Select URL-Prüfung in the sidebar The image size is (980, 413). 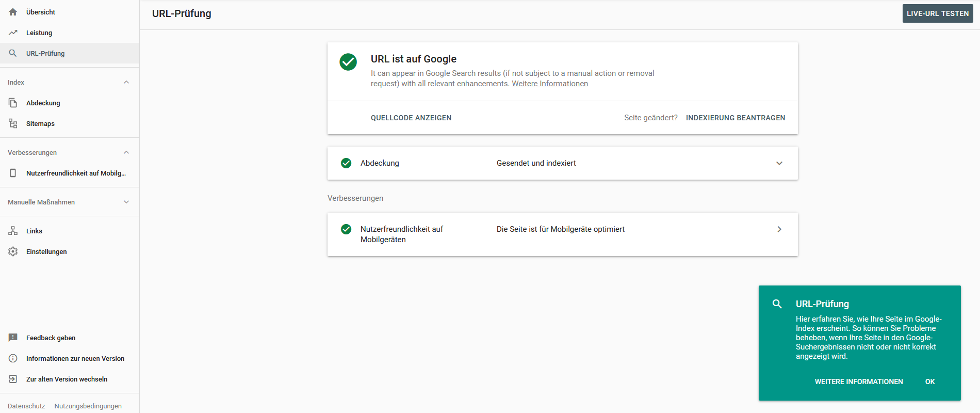coord(70,53)
